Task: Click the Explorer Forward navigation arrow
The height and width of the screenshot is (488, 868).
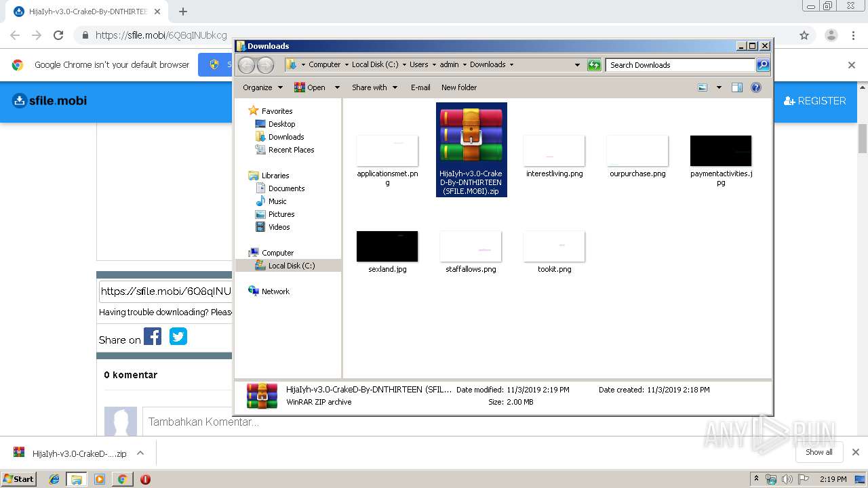Action: (265, 65)
